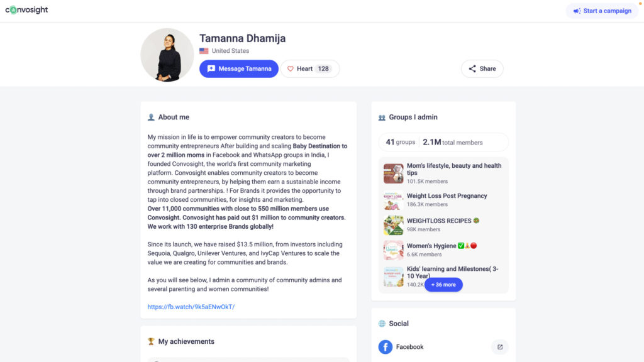Click the United States flag icon
The image size is (644, 362).
204,51
